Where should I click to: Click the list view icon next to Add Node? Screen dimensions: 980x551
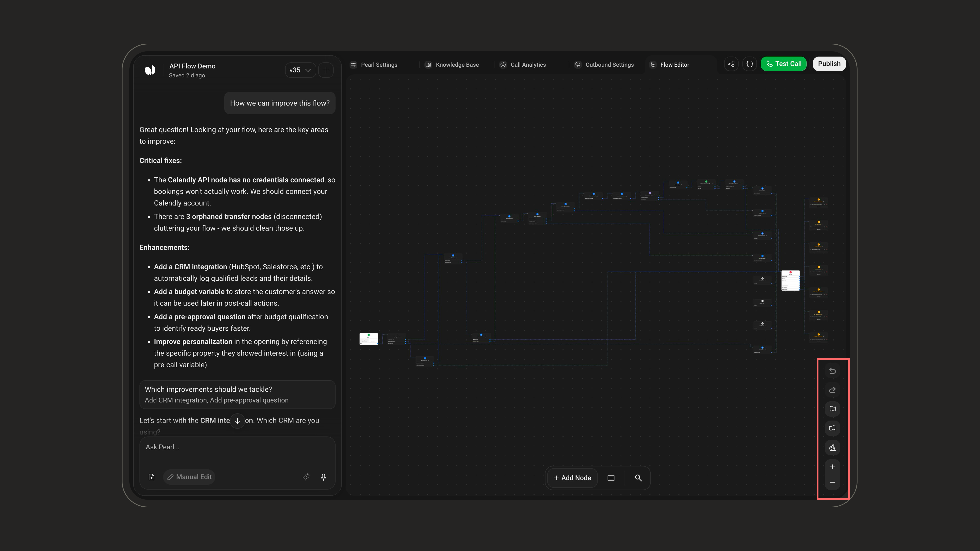pyautogui.click(x=611, y=478)
